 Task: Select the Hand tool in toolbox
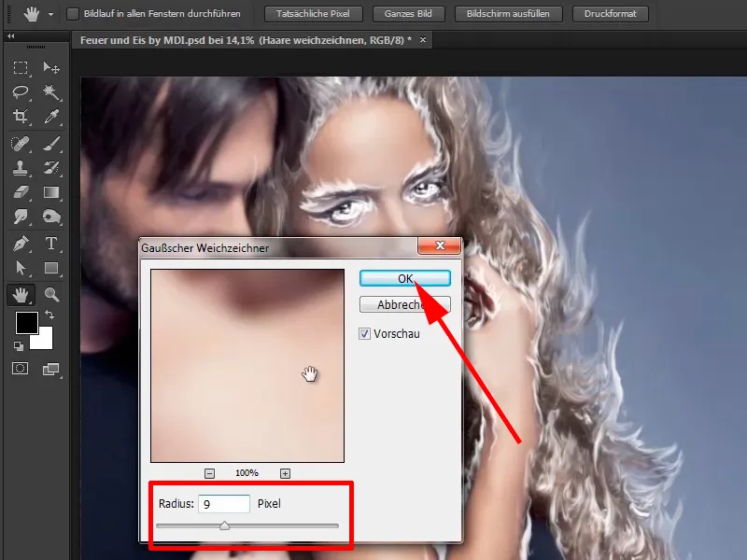coord(21,295)
